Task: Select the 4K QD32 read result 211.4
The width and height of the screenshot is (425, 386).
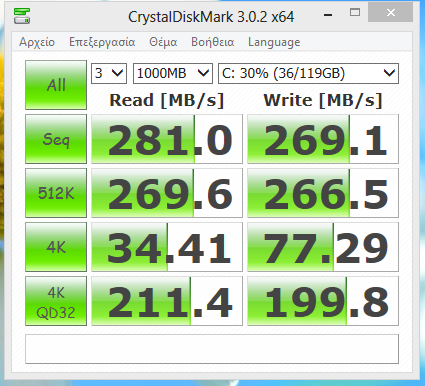Action: (167, 301)
